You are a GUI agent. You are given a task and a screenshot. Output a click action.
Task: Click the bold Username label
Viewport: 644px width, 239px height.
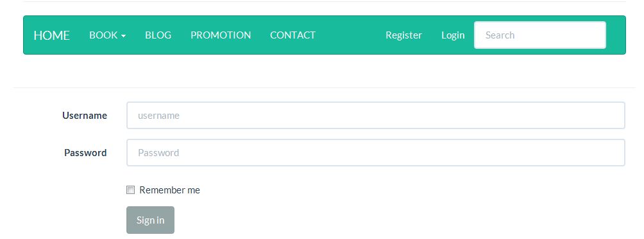[x=85, y=116]
